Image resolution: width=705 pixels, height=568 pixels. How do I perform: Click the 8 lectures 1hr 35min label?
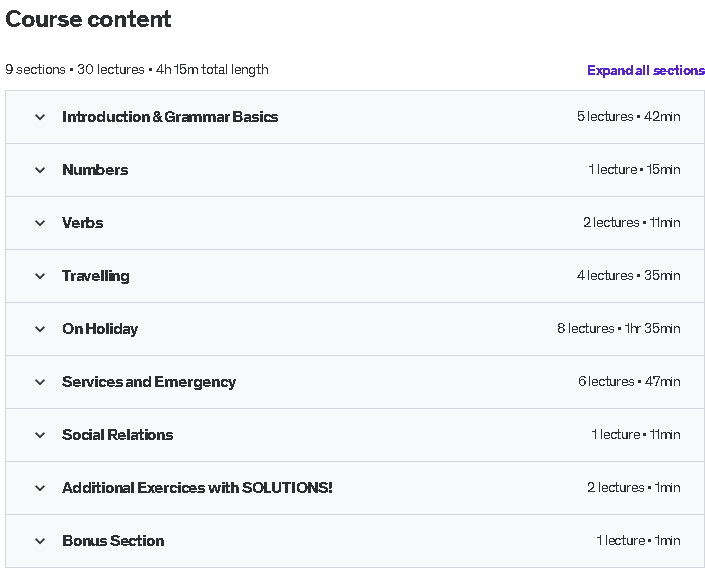click(x=619, y=328)
